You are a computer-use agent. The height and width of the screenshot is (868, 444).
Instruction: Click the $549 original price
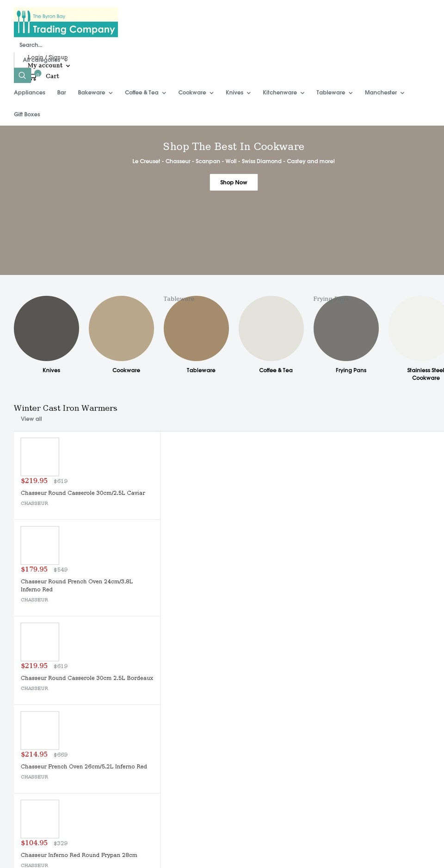click(x=61, y=570)
